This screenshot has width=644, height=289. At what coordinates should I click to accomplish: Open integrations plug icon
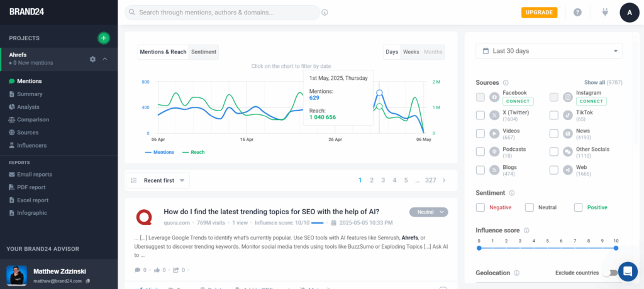[604, 13]
